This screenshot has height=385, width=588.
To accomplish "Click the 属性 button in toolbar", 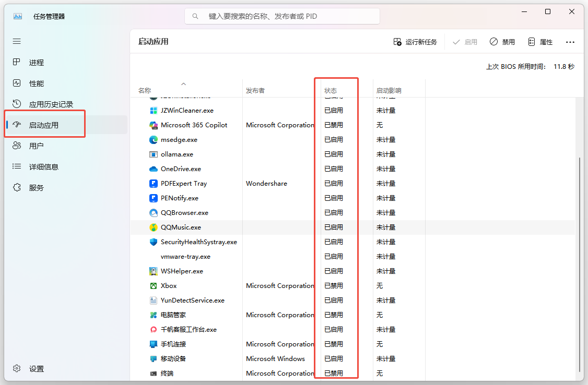I will tap(540, 42).
